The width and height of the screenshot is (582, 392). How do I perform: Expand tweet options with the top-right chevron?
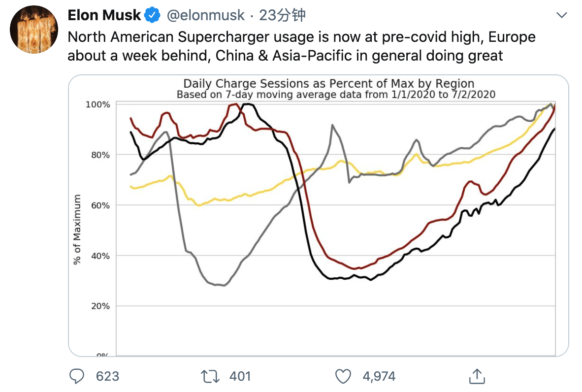click(561, 16)
